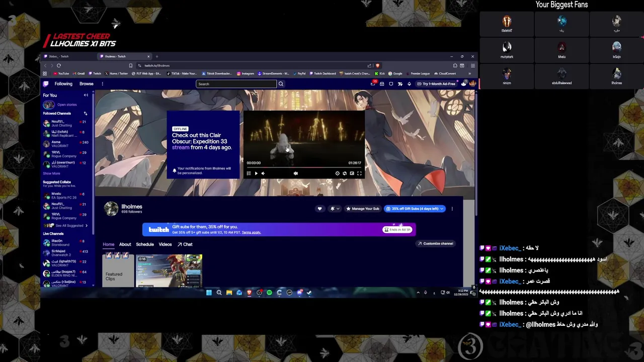Screen dimensions: 644x362
Task: Sort the Followed Channels list
Action: pyautogui.click(x=86, y=114)
